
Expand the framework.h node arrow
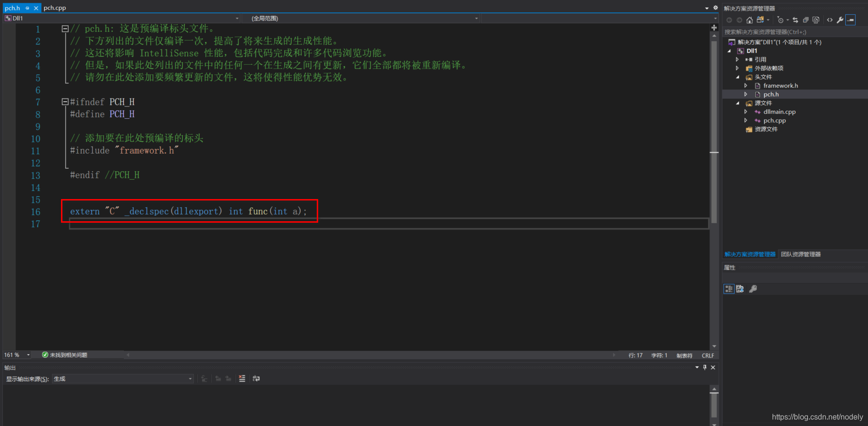coord(746,86)
